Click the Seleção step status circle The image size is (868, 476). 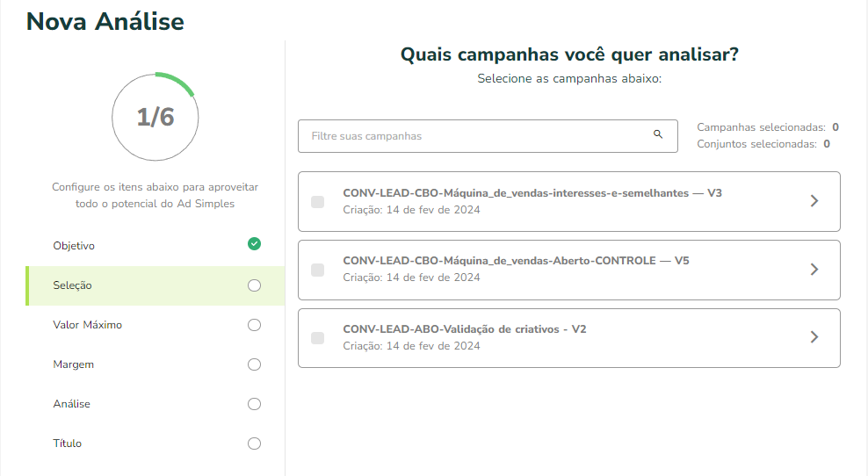pyautogui.click(x=254, y=285)
